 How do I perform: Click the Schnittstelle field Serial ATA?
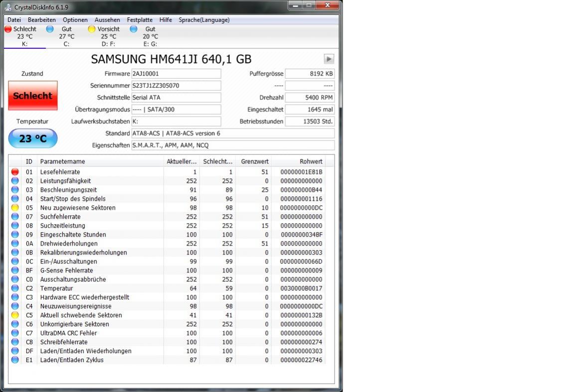[176, 98]
